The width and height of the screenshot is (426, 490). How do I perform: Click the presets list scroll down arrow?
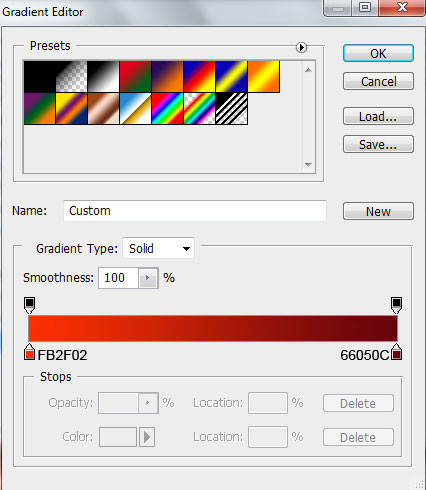308,164
